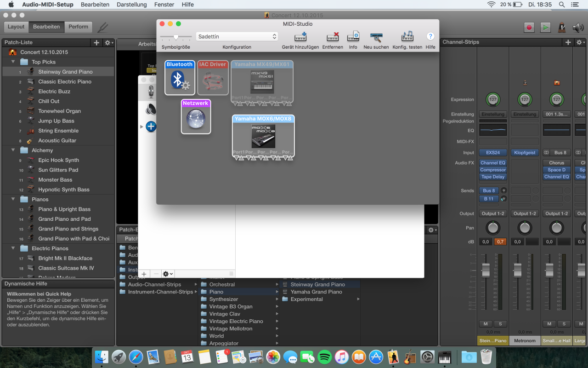
Task: Open the Bearbeiten menu in menu bar
Action: click(x=95, y=4)
